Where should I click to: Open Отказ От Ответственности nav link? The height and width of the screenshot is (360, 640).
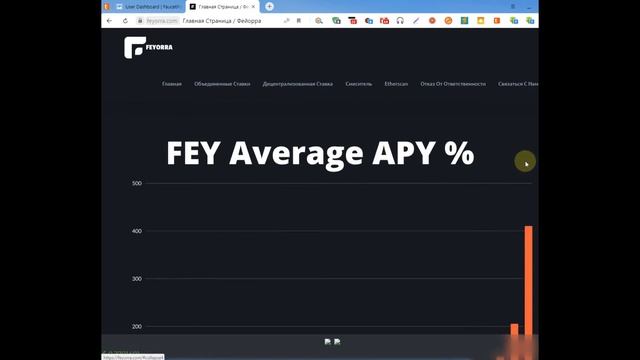click(x=453, y=84)
